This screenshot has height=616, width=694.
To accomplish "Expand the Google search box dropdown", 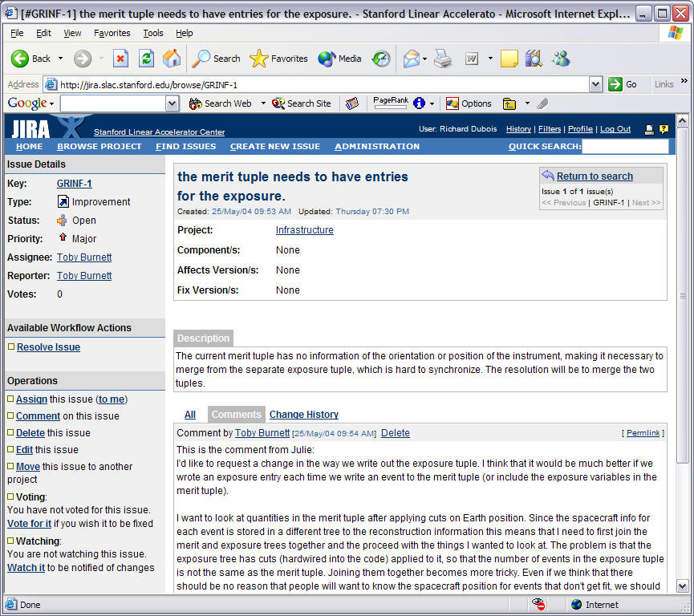I will coord(172,103).
